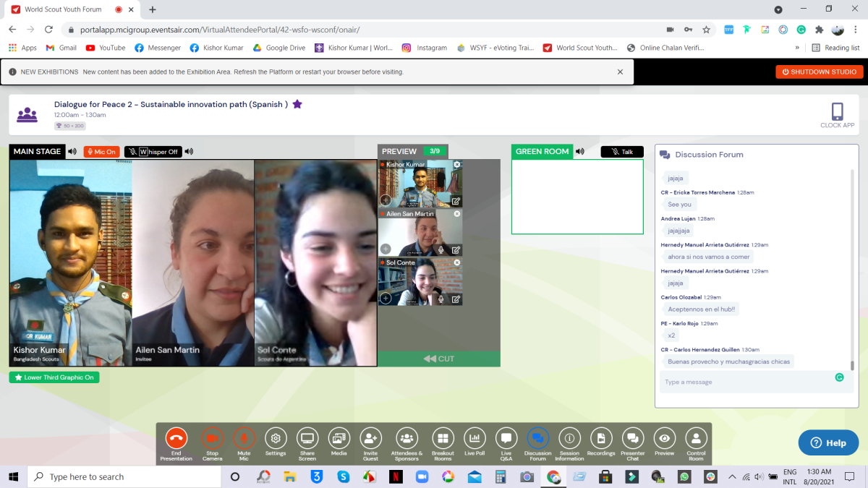Image resolution: width=868 pixels, height=488 pixels.
Task: Toggle Lower Third Graphic On
Action: pos(54,377)
